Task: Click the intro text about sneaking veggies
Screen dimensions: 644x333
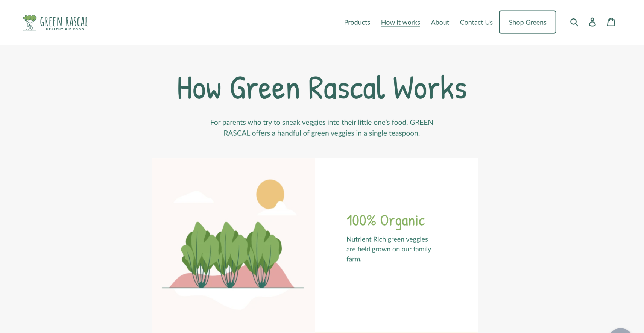Action: [x=322, y=128]
